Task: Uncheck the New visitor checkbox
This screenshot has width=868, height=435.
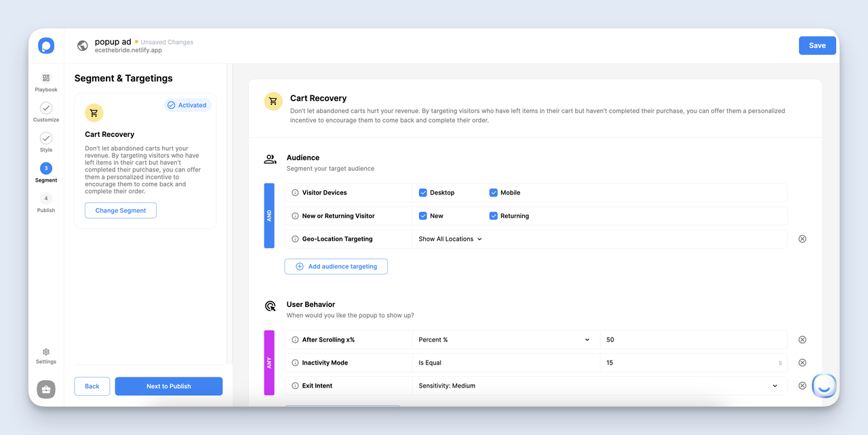Action: pos(423,216)
